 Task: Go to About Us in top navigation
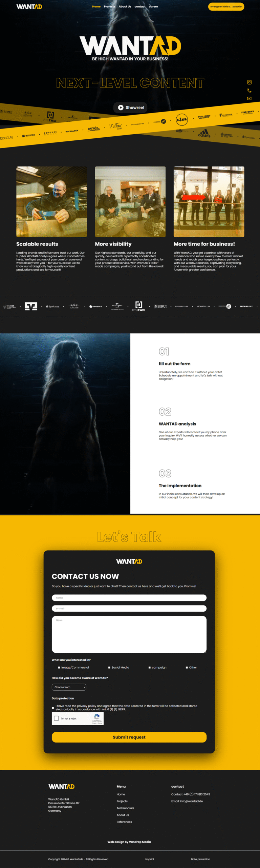(x=125, y=6)
